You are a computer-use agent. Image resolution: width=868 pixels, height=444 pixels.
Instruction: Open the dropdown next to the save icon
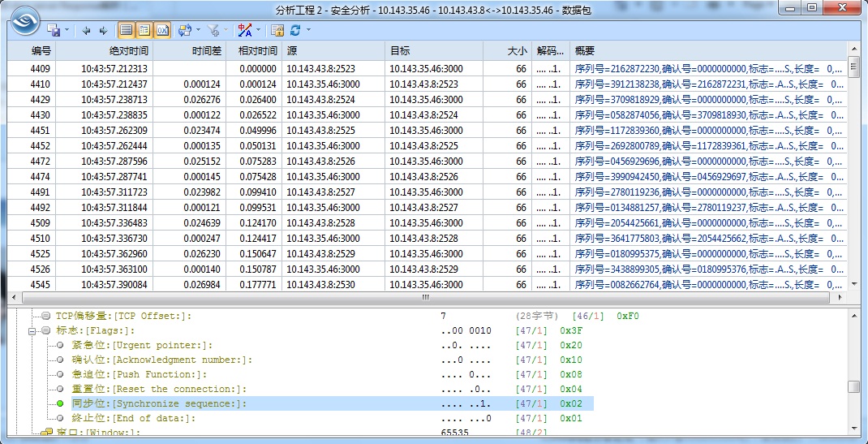point(67,30)
